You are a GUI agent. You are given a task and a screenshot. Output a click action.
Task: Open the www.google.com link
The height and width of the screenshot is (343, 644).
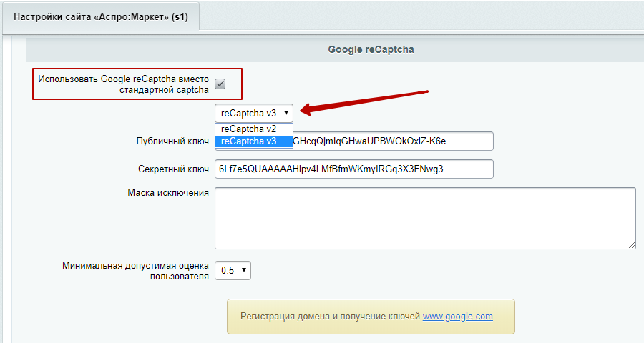coord(457,317)
